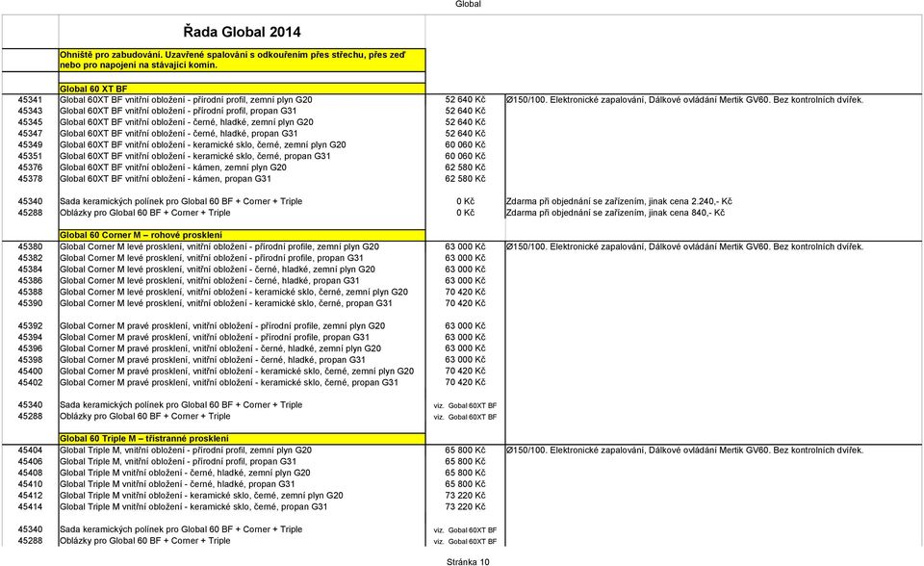Select product code 45414
This screenshot has width=924, height=566.
pos(30,506)
